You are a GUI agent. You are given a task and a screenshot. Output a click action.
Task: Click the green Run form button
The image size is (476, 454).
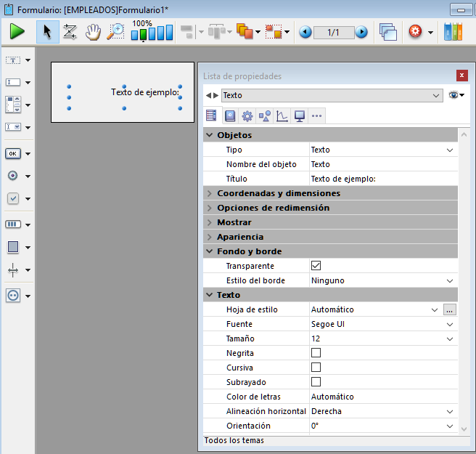[x=17, y=32]
